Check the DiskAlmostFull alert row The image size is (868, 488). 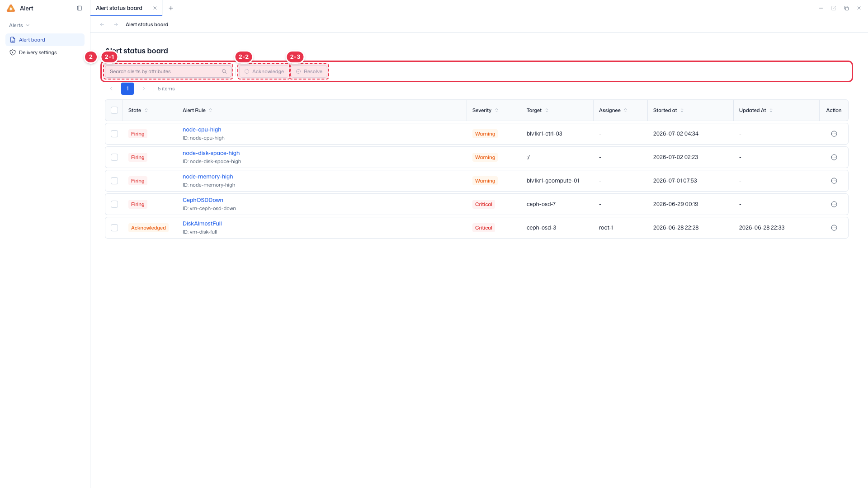(114, 228)
